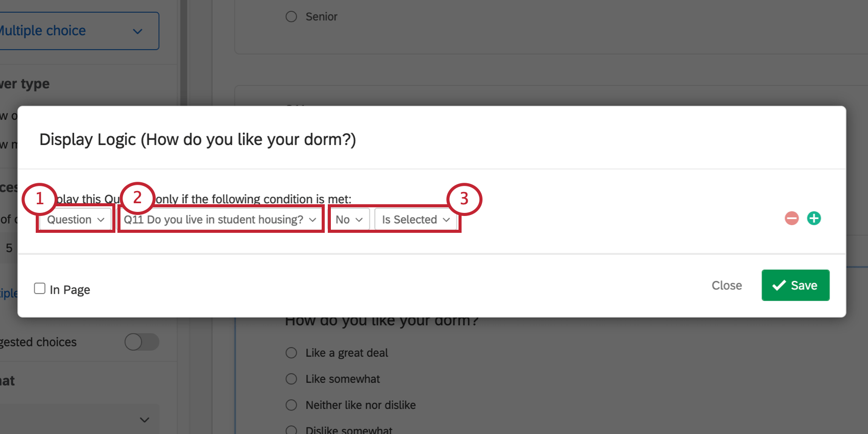The image size is (868, 434).
Task: Open the Is Selected operator dropdown
Action: pos(416,220)
